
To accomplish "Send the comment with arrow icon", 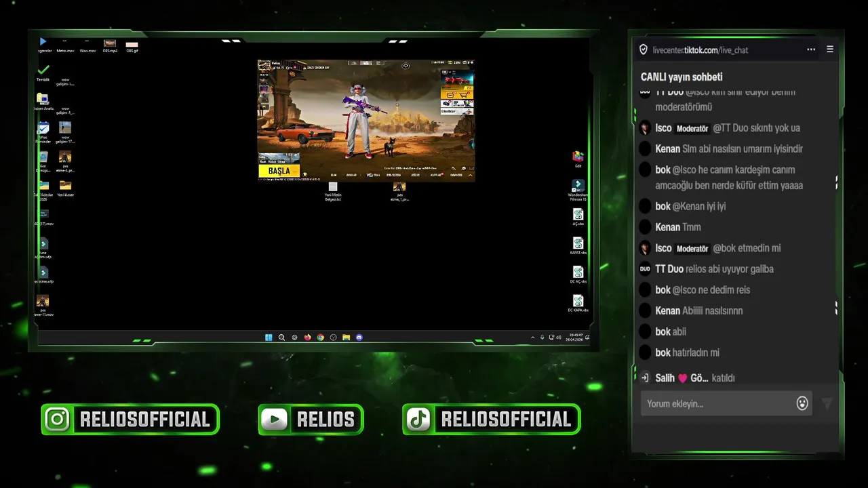I will click(x=827, y=404).
